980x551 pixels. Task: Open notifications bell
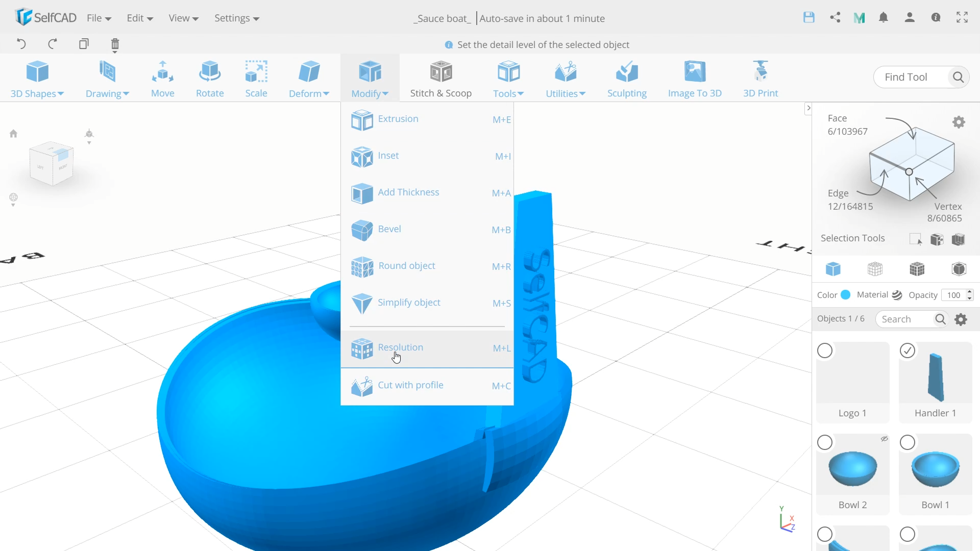click(x=884, y=17)
